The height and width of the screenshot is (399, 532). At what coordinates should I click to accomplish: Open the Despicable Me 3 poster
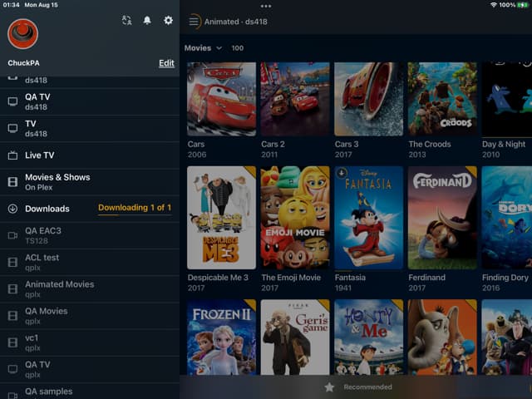[221, 218]
